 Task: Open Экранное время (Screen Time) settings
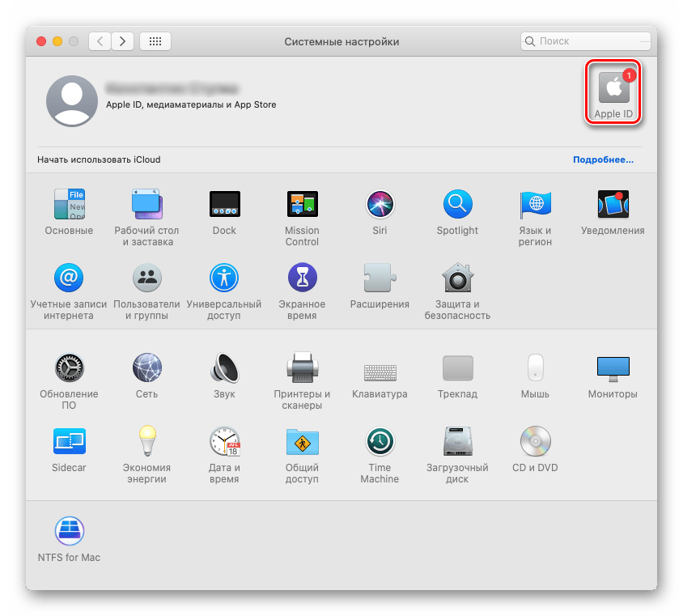(302, 278)
